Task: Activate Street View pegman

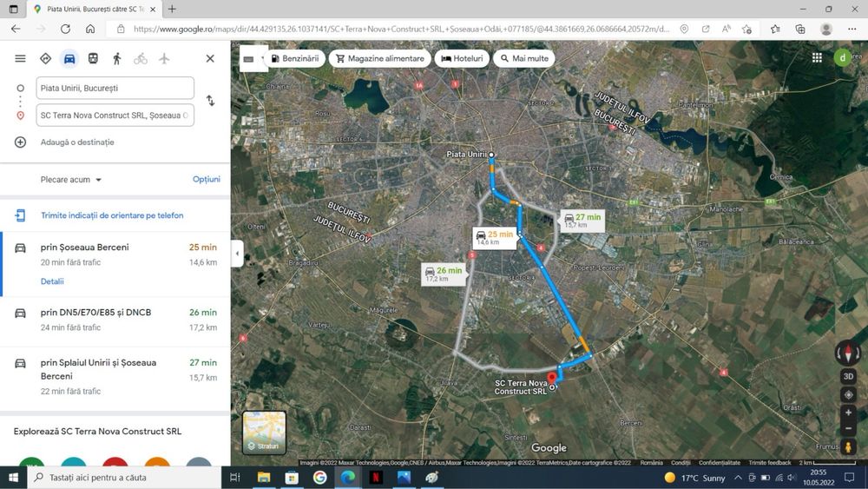Action: click(x=848, y=446)
